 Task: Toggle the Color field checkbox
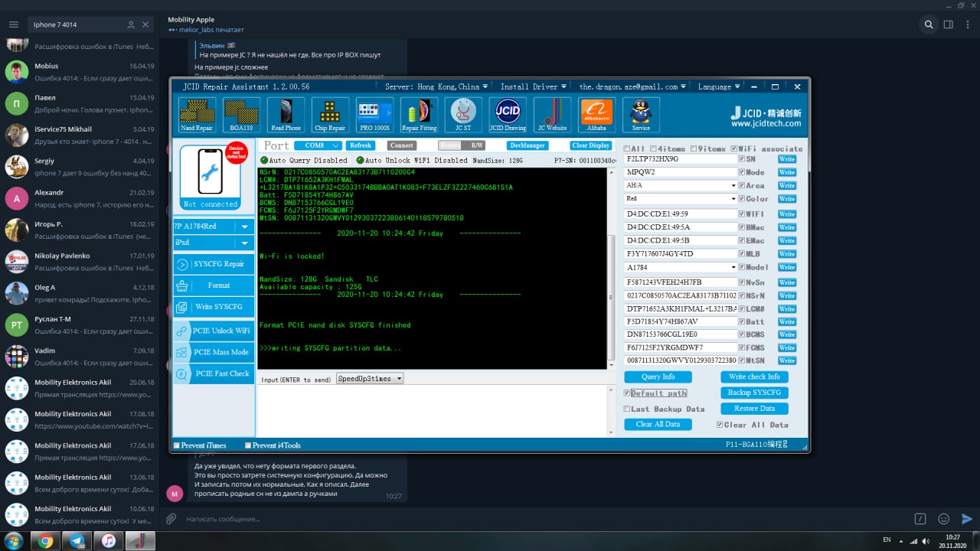tap(742, 199)
